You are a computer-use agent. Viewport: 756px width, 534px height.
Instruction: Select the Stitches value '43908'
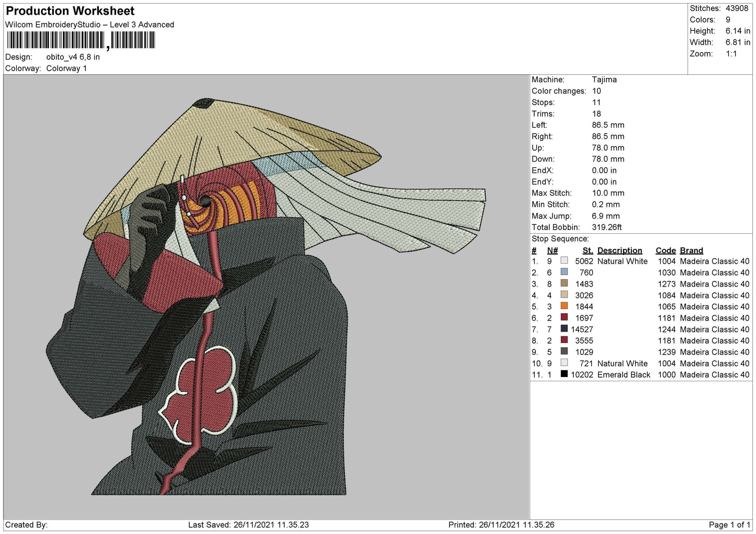[737, 8]
